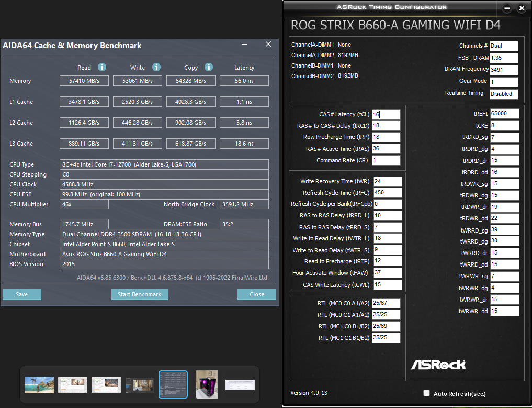Click the CPU Type field with i7-12700

coord(164,164)
